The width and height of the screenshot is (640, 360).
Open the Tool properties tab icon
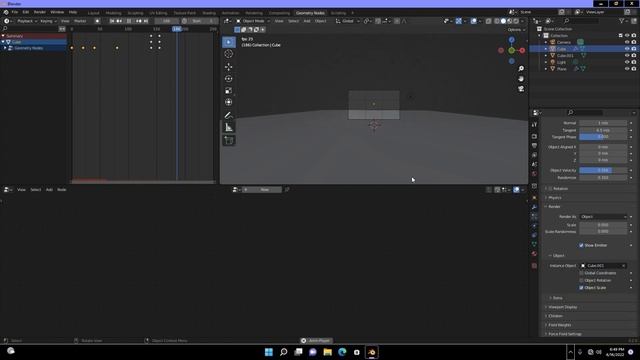(534, 124)
